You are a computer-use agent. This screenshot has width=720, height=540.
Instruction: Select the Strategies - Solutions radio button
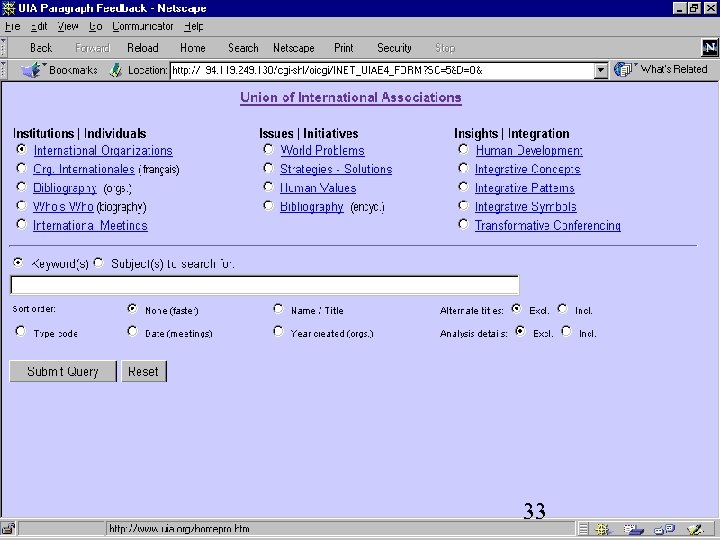click(x=268, y=168)
